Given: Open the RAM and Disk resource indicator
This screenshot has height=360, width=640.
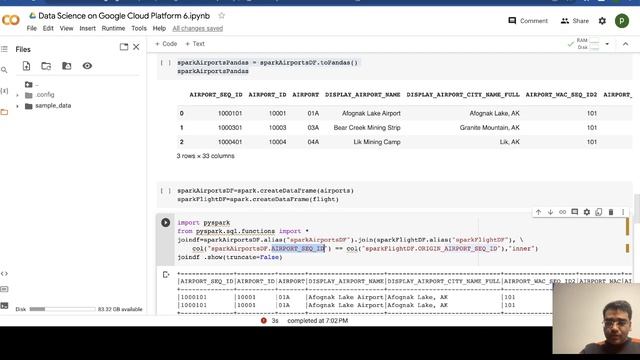Looking at the screenshot, I should [588, 44].
